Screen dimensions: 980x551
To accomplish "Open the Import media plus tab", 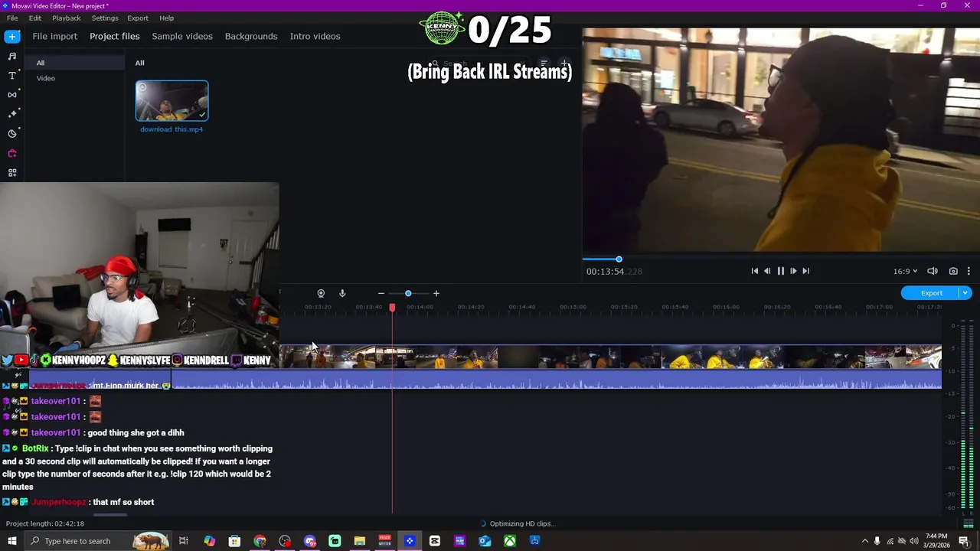I will click(12, 36).
